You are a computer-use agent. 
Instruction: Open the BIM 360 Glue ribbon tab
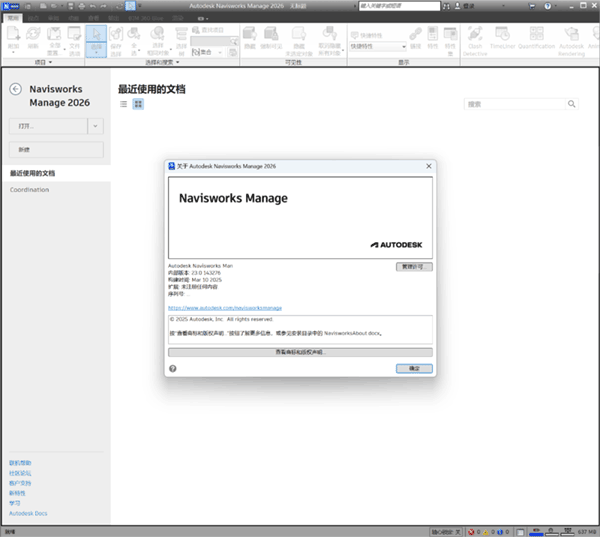pos(146,18)
